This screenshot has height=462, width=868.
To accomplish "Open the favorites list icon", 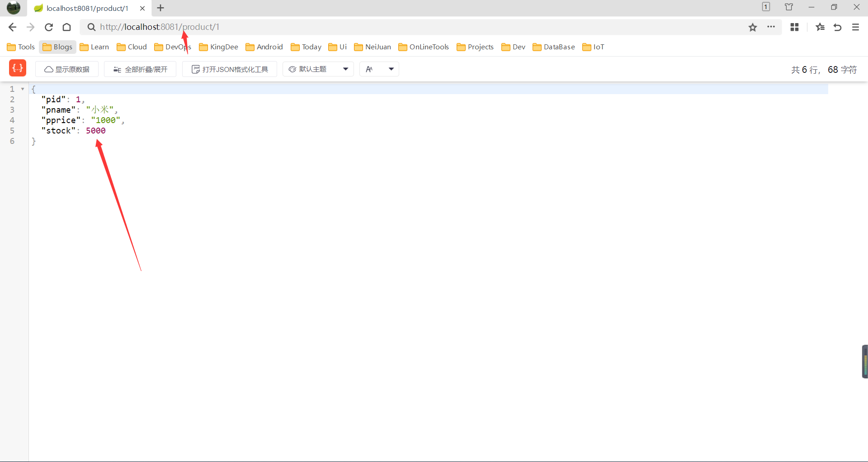I will pos(820,27).
